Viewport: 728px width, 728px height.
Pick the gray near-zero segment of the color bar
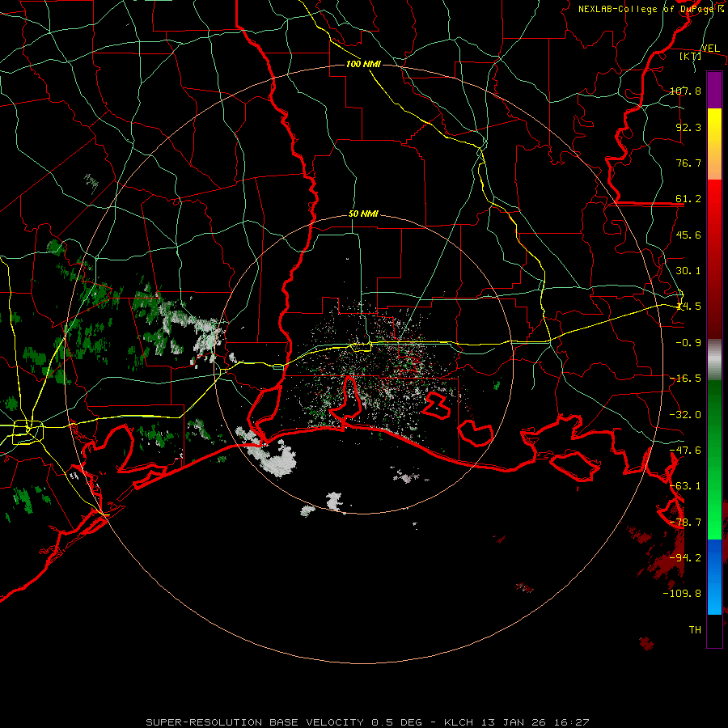pyautogui.click(x=714, y=359)
